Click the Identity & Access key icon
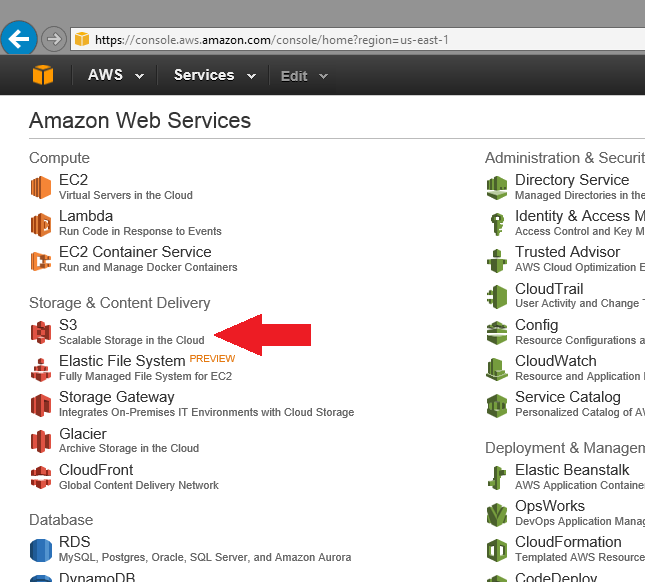Screen dimensions: 645x582 pyautogui.click(x=497, y=224)
